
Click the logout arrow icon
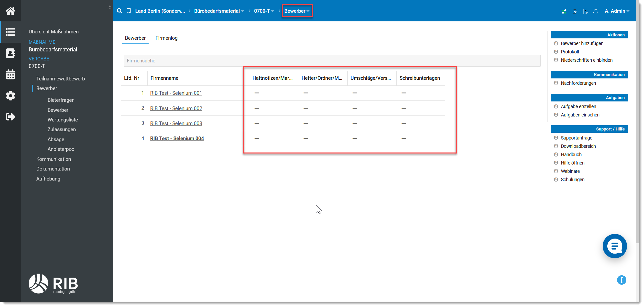(10, 117)
